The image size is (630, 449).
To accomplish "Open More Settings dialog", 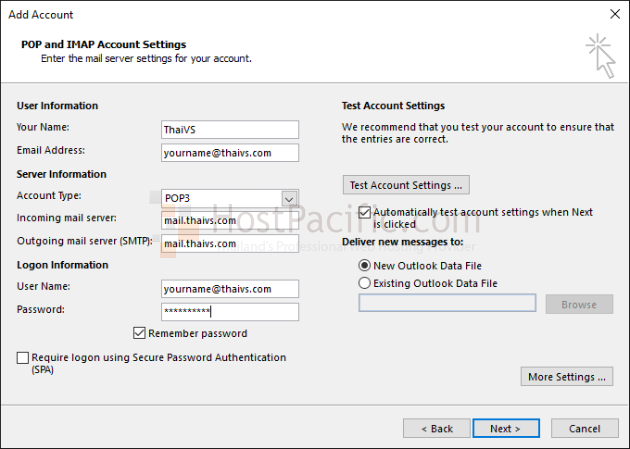I will [x=567, y=377].
